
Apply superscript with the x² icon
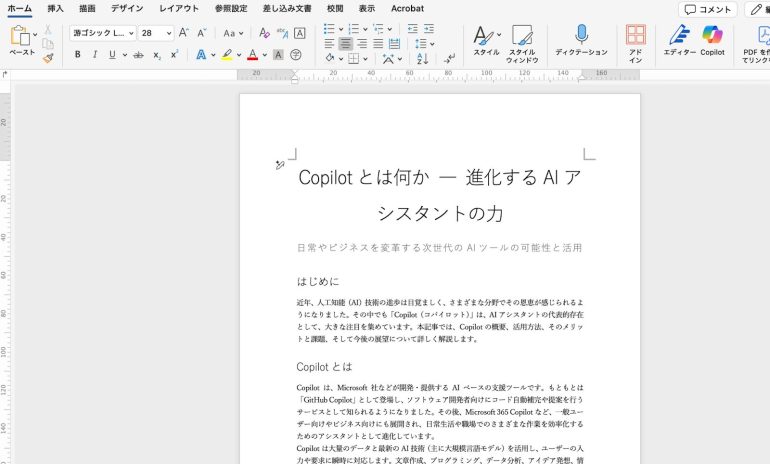click(x=174, y=55)
